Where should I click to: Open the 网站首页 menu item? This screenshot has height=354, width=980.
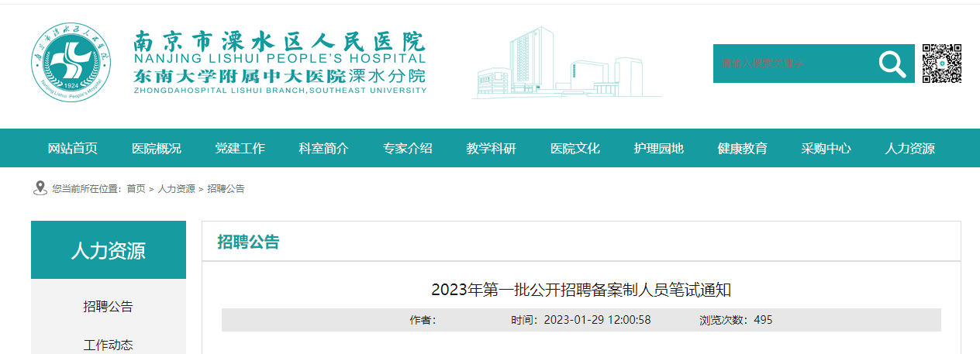point(73,149)
